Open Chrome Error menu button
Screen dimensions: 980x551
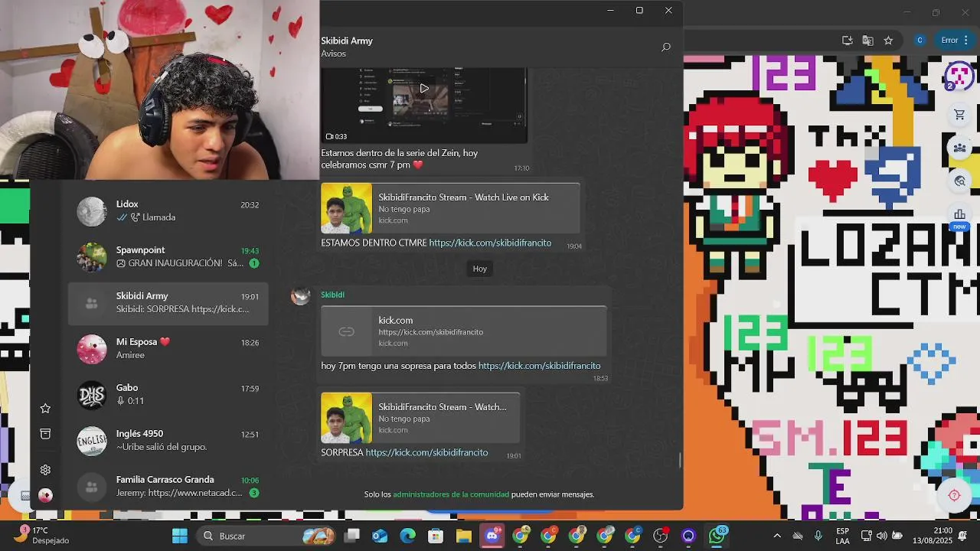pos(953,41)
